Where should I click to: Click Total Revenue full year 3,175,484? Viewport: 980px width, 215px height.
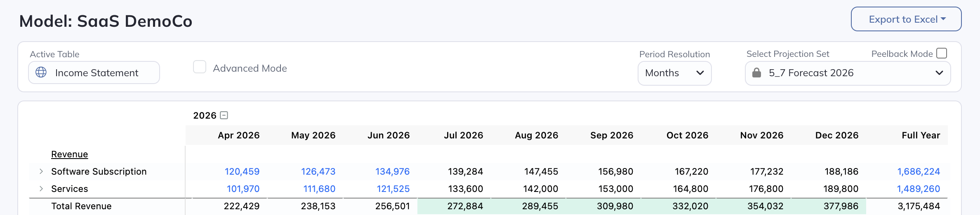919,206
